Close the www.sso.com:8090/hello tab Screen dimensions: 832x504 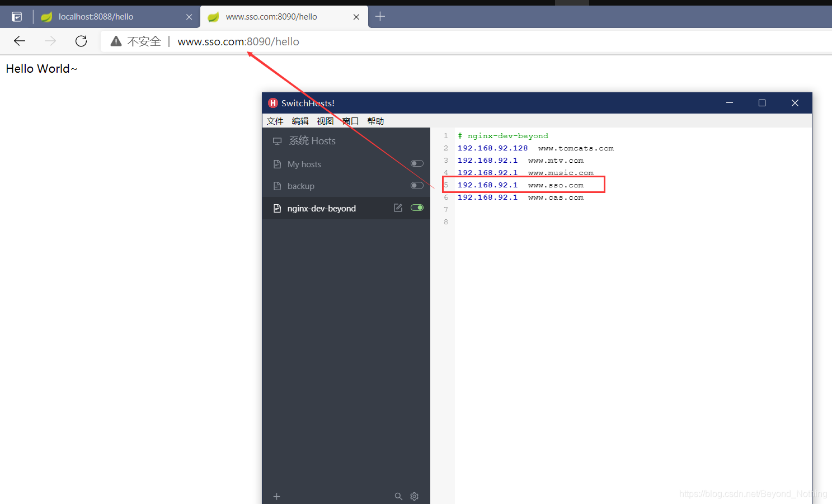pos(356,17)
